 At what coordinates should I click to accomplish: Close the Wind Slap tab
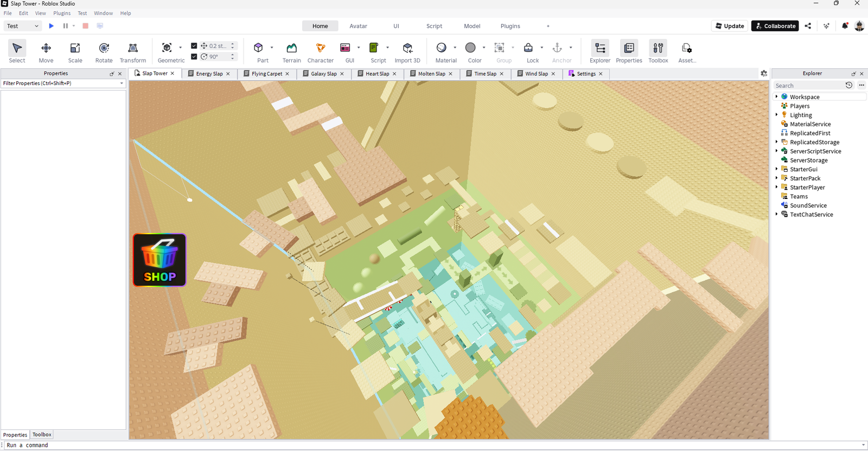pos(553,74)
